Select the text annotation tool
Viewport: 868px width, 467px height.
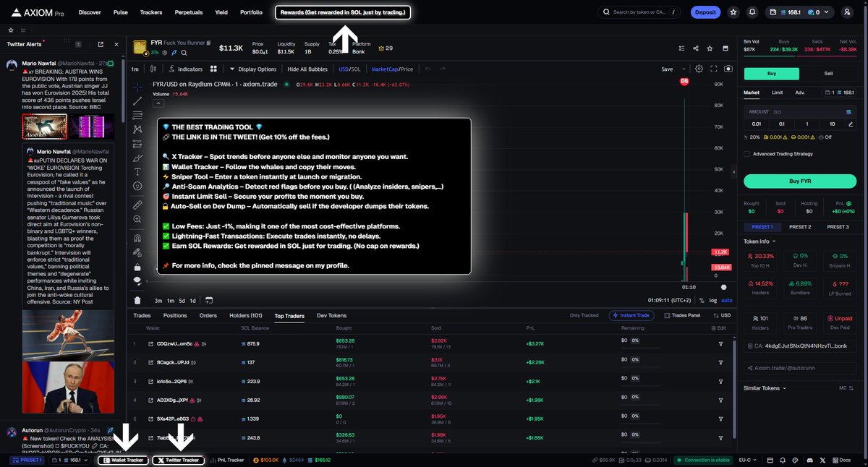pyautogui.click(x=137, y=171)
